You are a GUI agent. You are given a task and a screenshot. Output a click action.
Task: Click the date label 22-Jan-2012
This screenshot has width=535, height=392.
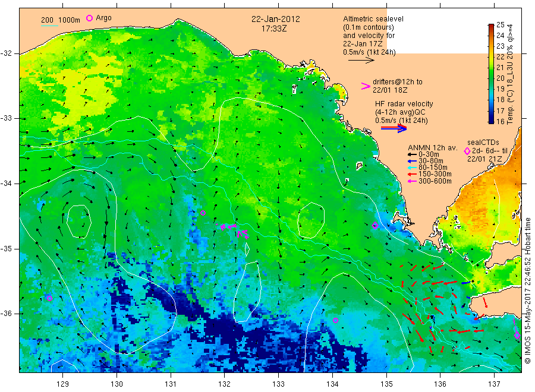pyautogui.click(x=276, y=19)
